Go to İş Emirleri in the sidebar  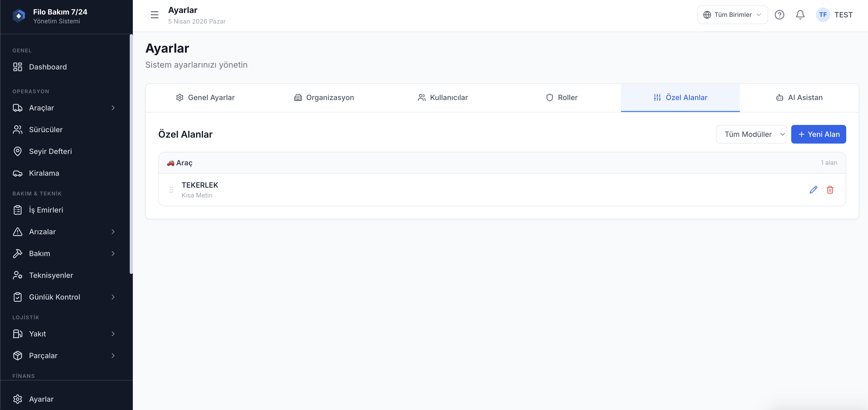pyautogui.click(x=46, y=210)
